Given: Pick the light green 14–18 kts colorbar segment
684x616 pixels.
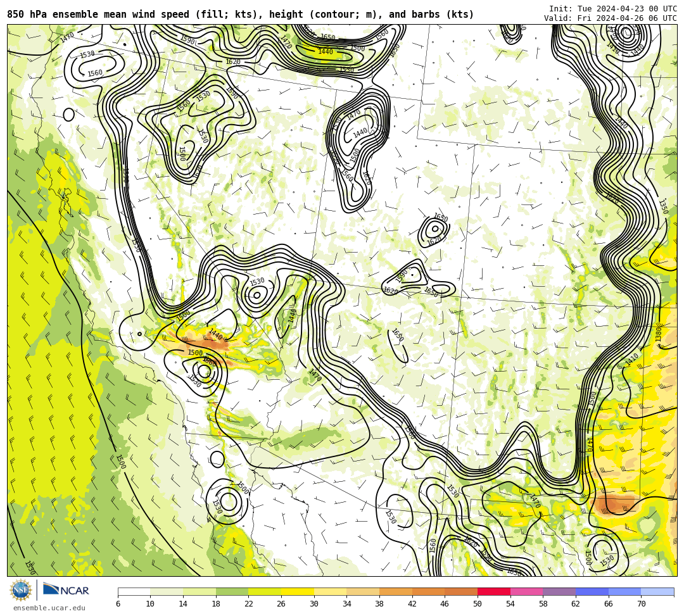Looking at the screenshot, I should tap(199, 591).
